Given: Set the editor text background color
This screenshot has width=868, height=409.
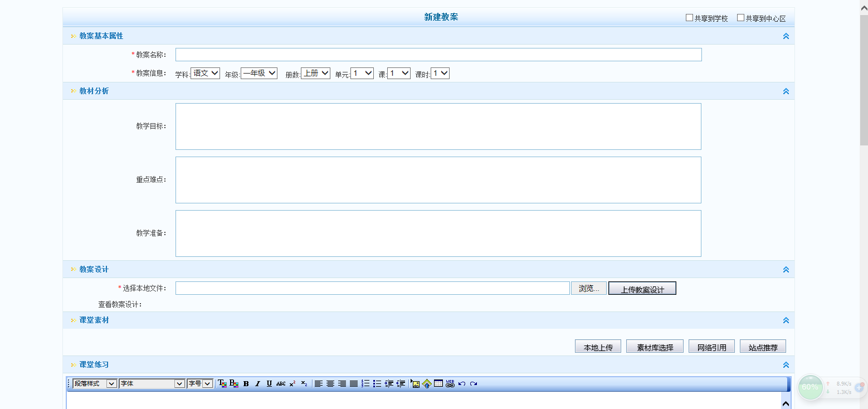Looking at the screenshot, I should (234, 383).
